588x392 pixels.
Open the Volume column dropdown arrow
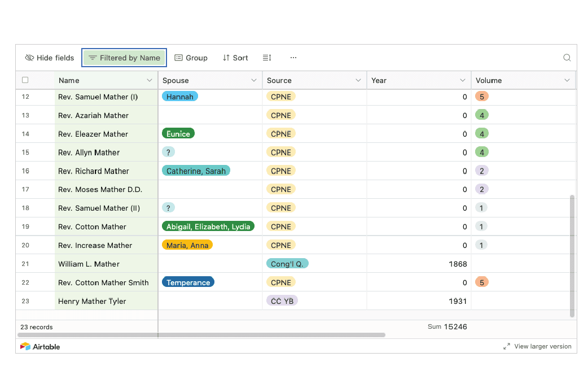(567, 80)
